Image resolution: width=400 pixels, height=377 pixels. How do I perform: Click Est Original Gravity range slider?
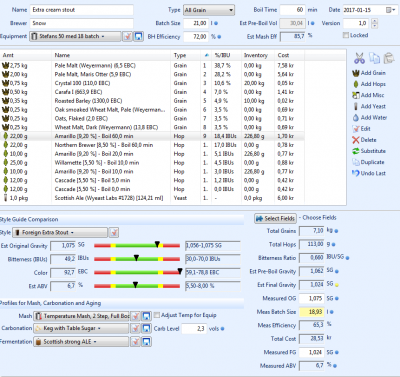coord(137,246)
